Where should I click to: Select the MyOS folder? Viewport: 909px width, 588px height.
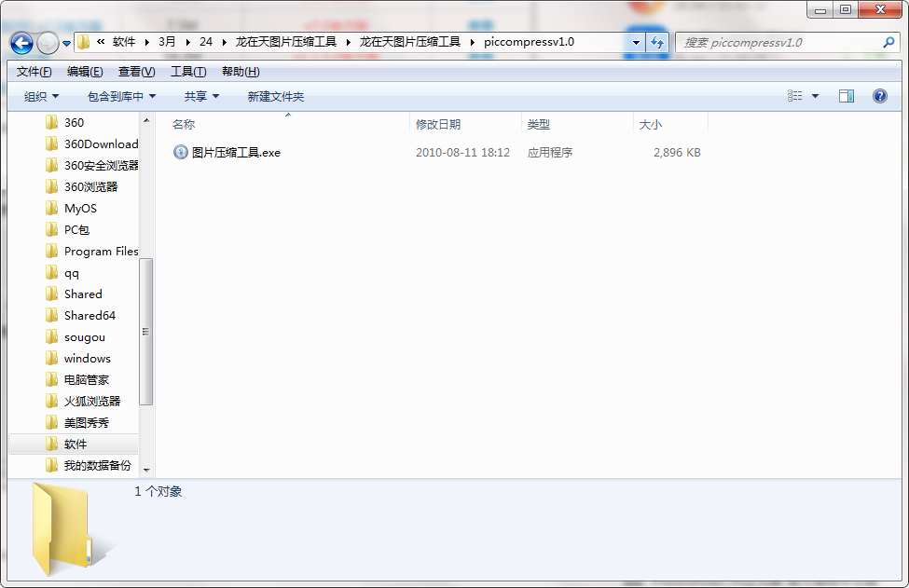pyautogui.click(x=80, y=208)
